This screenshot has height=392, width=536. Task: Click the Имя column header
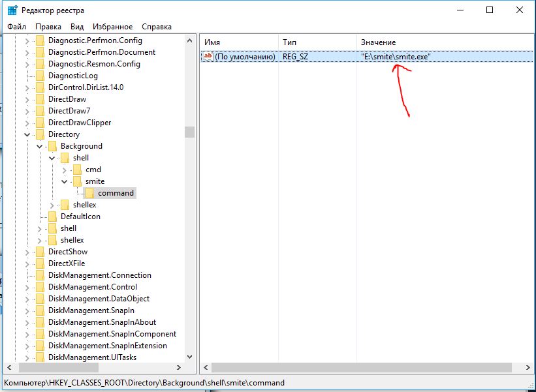[x=240, y=42]
